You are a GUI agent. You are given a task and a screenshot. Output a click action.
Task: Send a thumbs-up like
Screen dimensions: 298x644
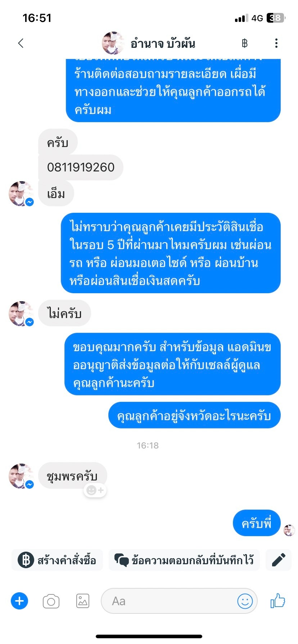click(x=278, y=601)
